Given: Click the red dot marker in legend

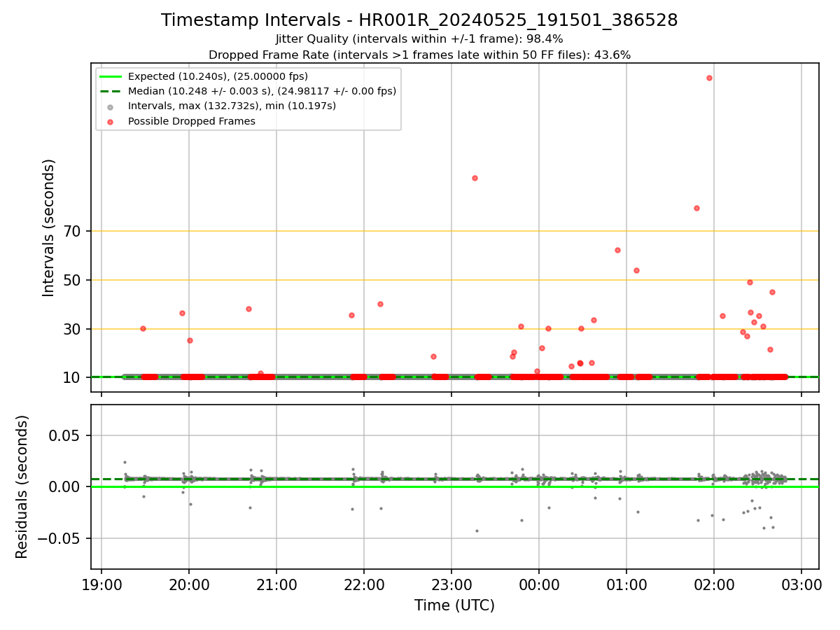Looking at the screenshot, I should tap(111, 121).
